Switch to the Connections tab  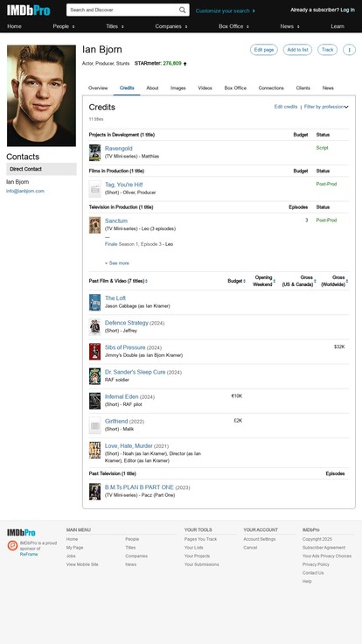271,87
